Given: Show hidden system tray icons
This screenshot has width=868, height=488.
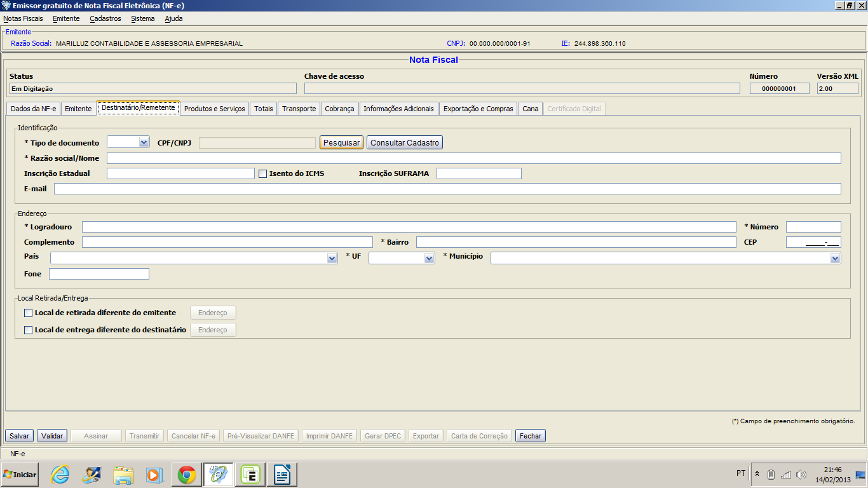Looking at the screenshot, I should click(x=757, y=474).
